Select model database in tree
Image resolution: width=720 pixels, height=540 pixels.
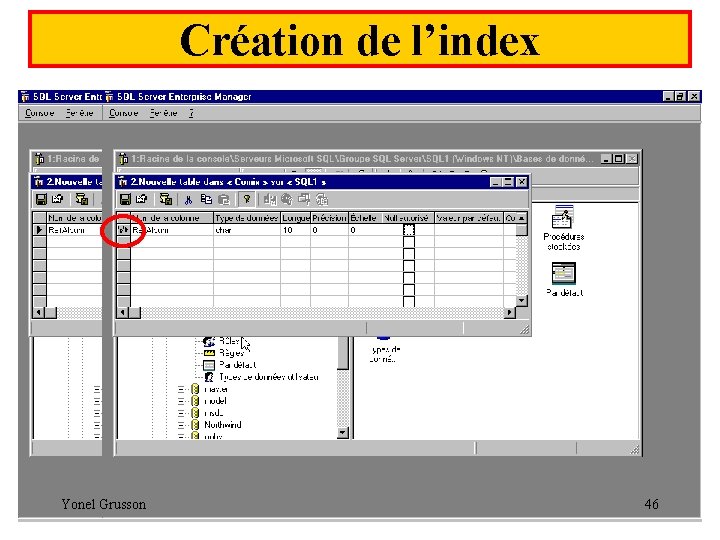(215, 401)
